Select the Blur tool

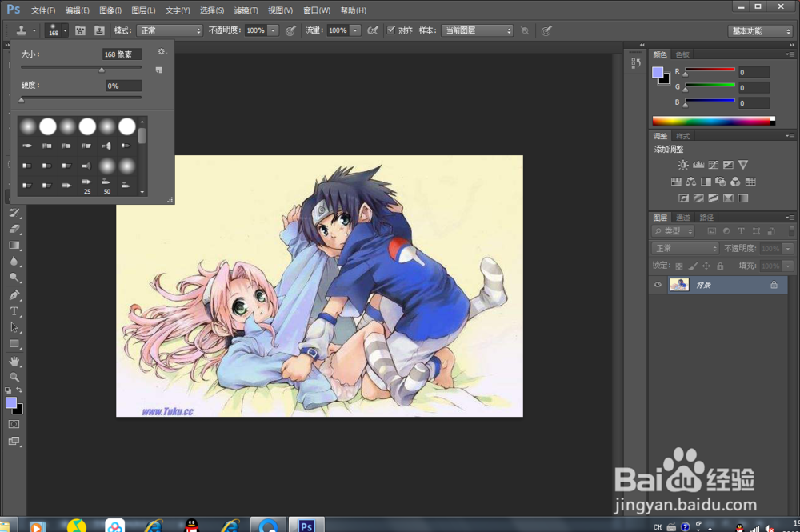(x=14, y=262)
